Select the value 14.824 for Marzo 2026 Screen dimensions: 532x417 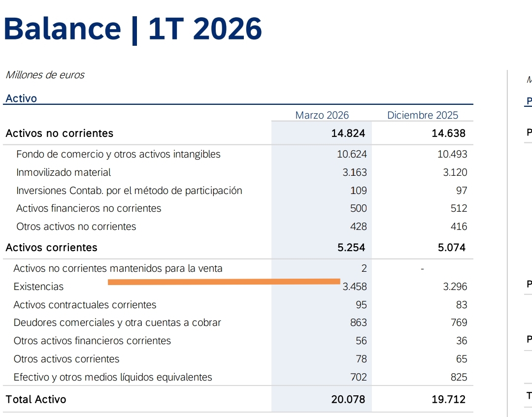pos(348,133)
